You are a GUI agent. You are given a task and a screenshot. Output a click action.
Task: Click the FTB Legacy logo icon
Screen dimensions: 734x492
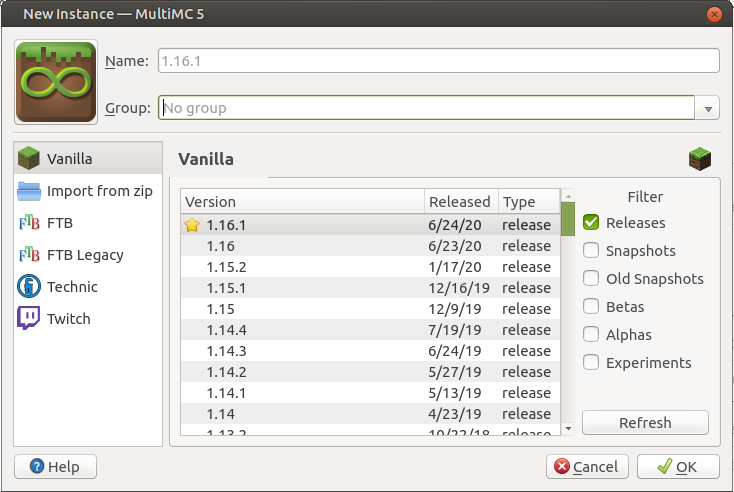(x=29, y=255)
